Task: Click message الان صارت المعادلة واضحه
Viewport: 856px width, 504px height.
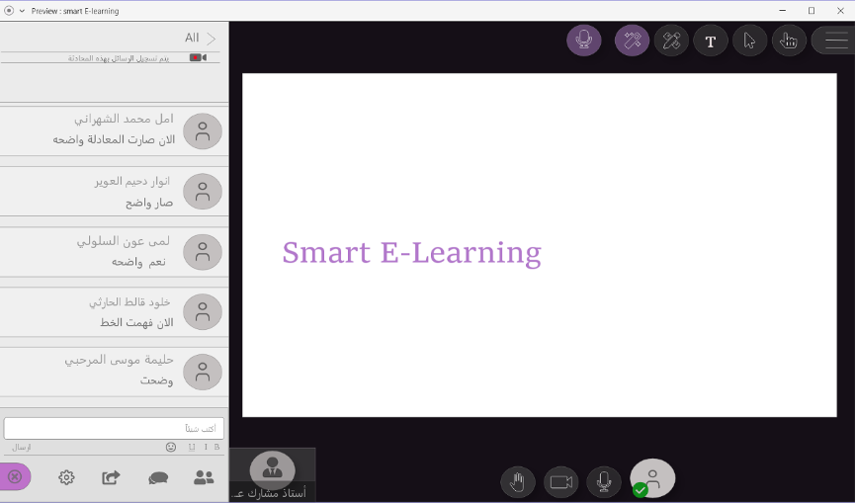Action: click(114, 139)
